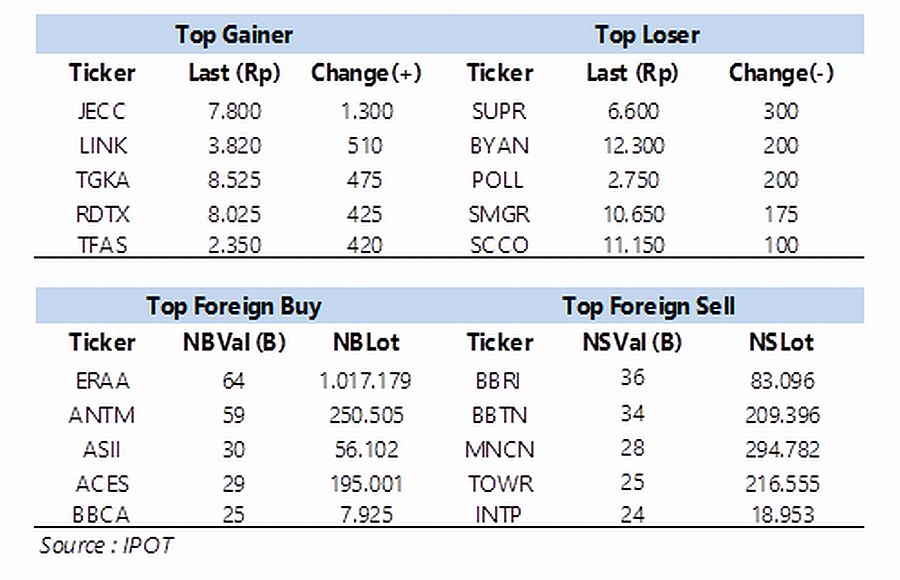Viewport: 900px width, 580px height.
Task: Select the BBCA ticker cell
Action: tap(101, 514)
